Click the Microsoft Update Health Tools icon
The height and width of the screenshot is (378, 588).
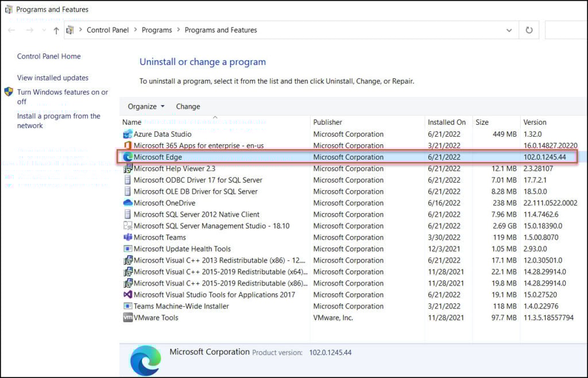pyautogui.click(x=127, y=249)
